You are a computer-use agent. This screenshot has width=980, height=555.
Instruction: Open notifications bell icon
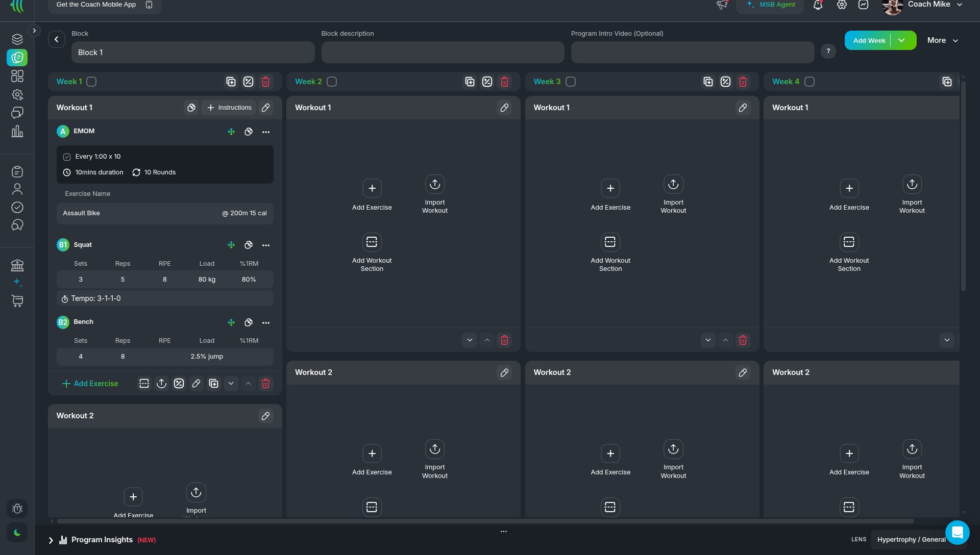click(x=818, y=5)
